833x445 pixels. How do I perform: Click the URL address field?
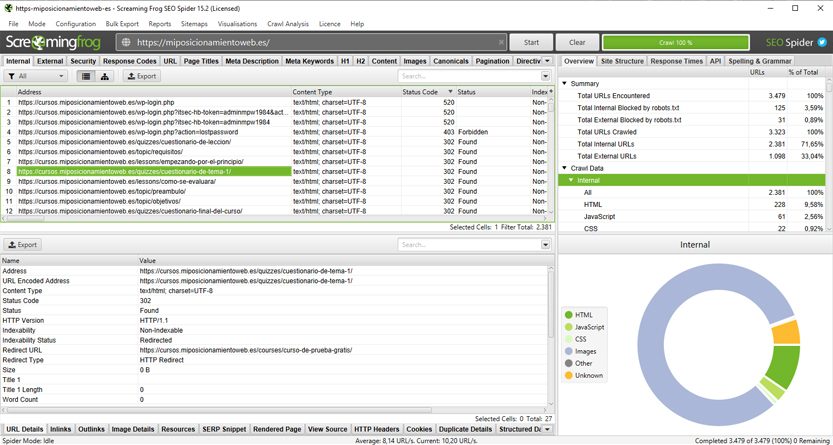[311, 42]
